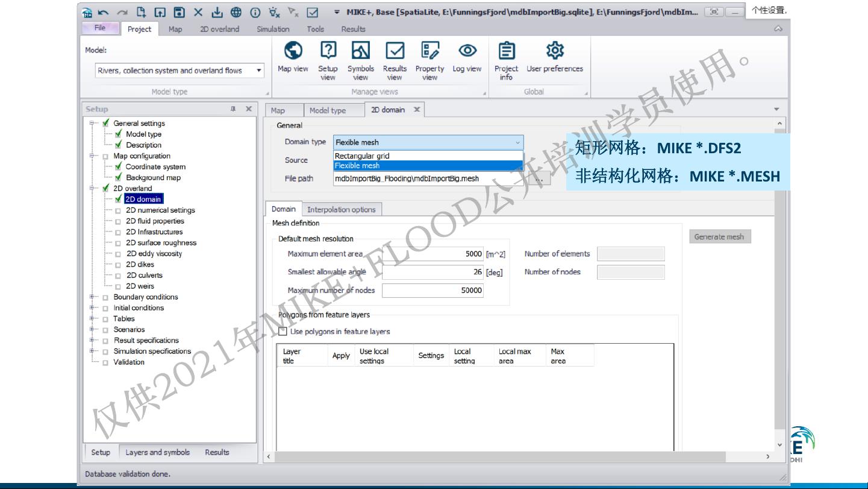The width and height of the screenshot is (868, 489).
Task: Open Setup view from the ribbon
Action: (x=328, y=60)
